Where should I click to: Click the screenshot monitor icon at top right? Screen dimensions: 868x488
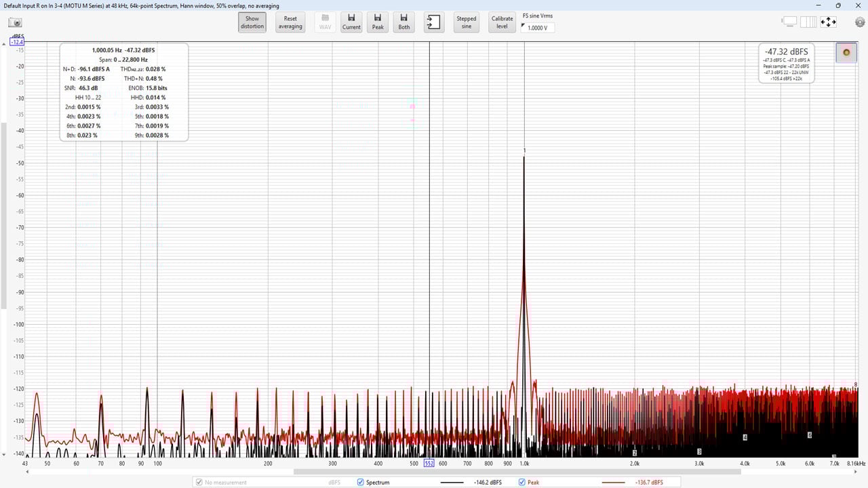[789, 22]
